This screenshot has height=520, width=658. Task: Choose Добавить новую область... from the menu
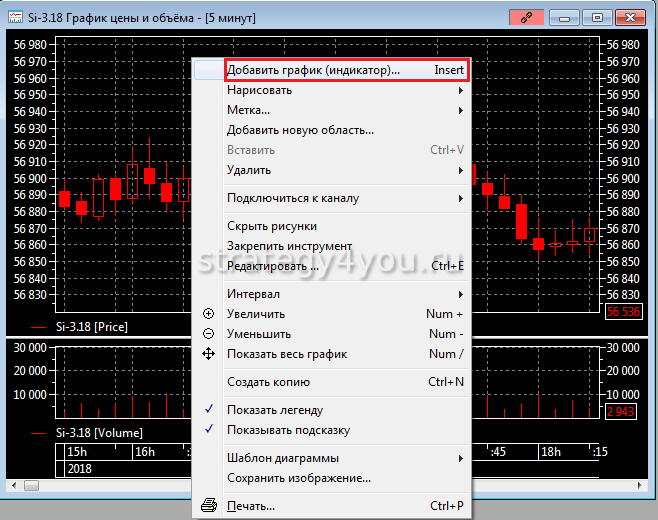[x=300, y=130]
